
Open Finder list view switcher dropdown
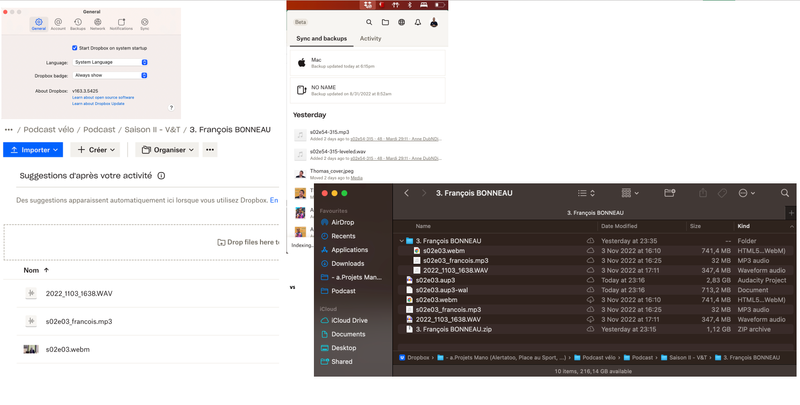(586, 193)
